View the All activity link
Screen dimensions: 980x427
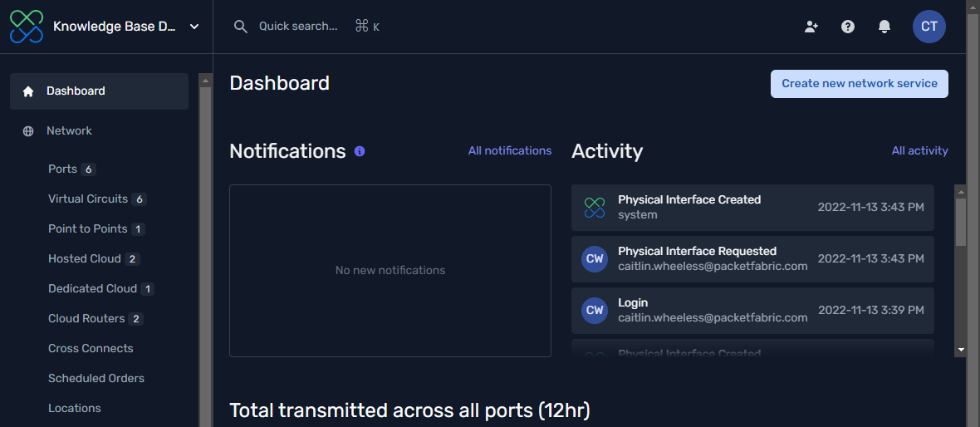(x=919, y=151)
